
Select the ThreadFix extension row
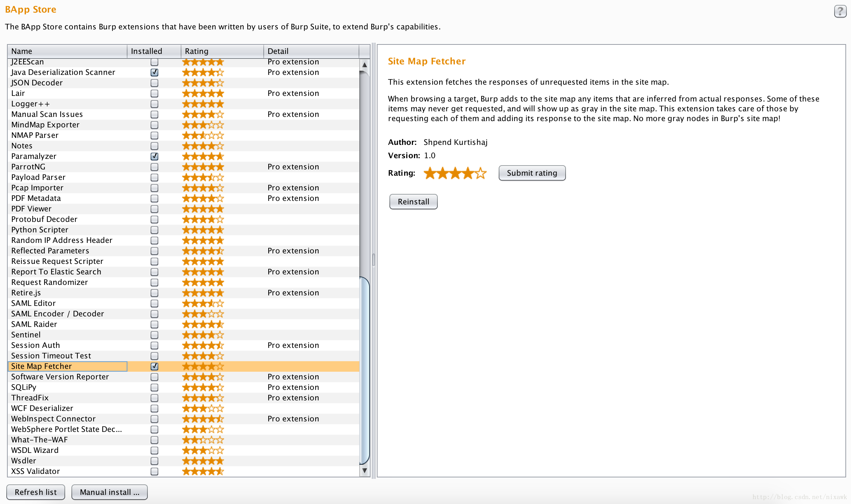[184, 398]
